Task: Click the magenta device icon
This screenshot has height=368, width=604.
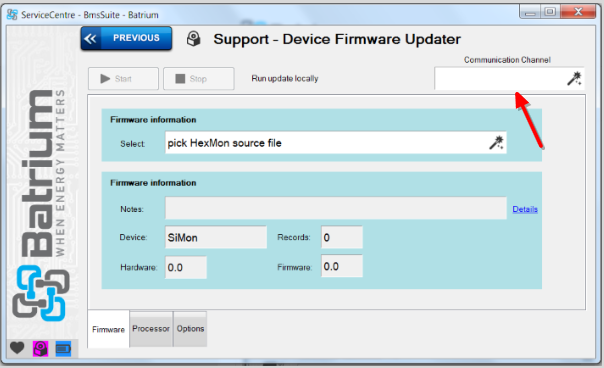Action: tap(40, 349)
